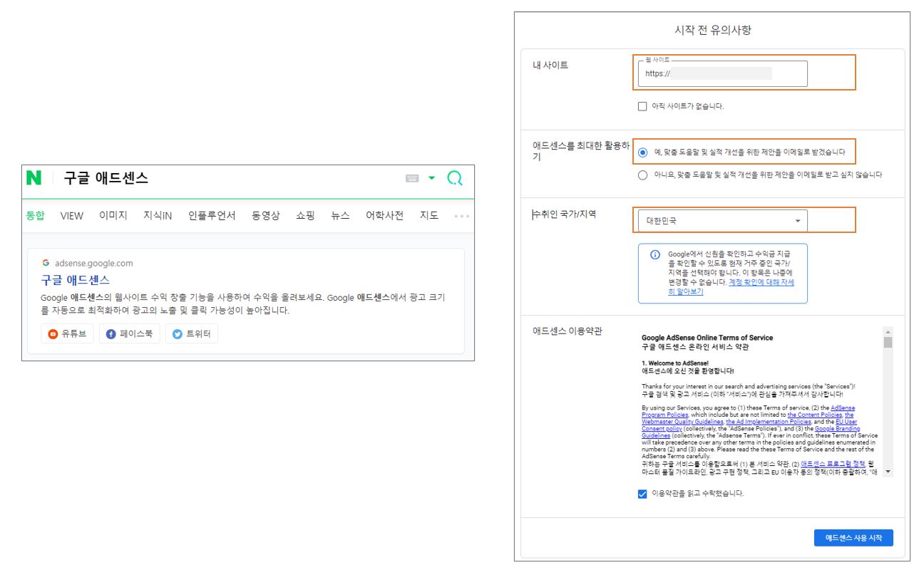924x570 pixels.
Task: Select the 통합 tab
Action: pos(35,215)
